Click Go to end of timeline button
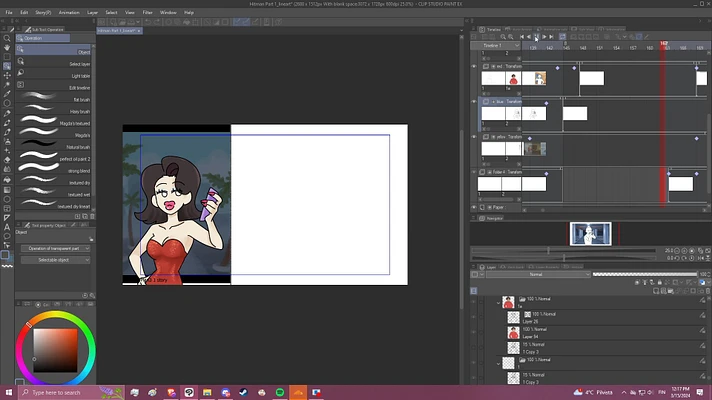This screenshot has height=400, width=712. 551,37
